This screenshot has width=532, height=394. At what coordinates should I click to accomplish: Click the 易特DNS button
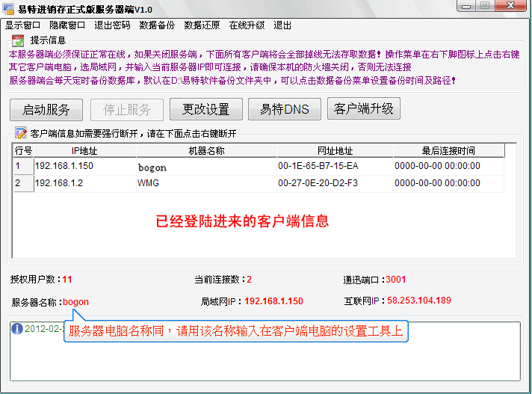tap(284, 109)
